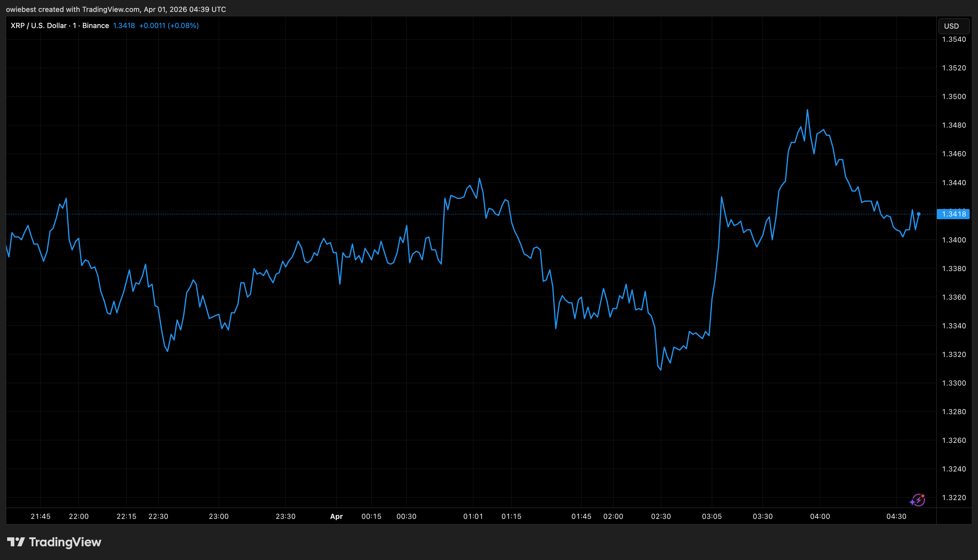Click the last price dot on line
Screen dimensions: 978x560
[x=918, y=214]
